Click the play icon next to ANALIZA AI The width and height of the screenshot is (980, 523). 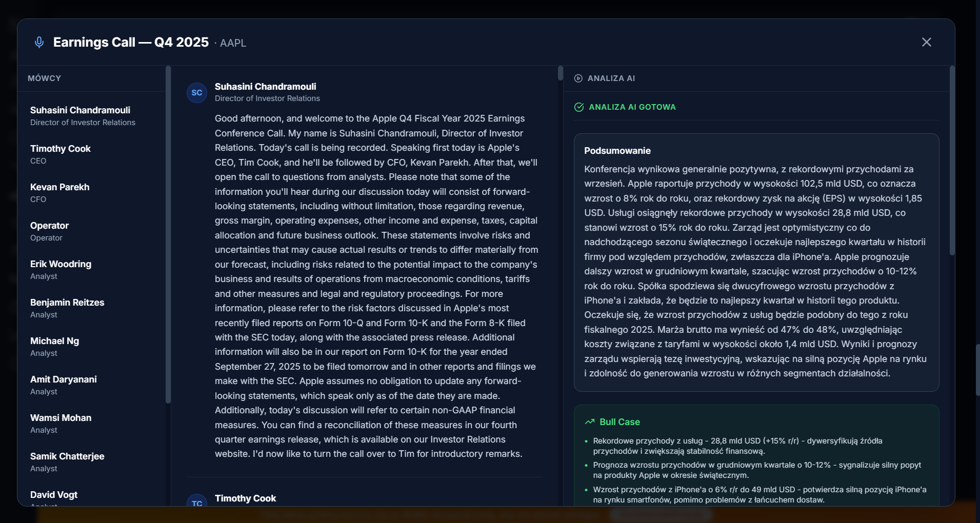click(578, 78)
